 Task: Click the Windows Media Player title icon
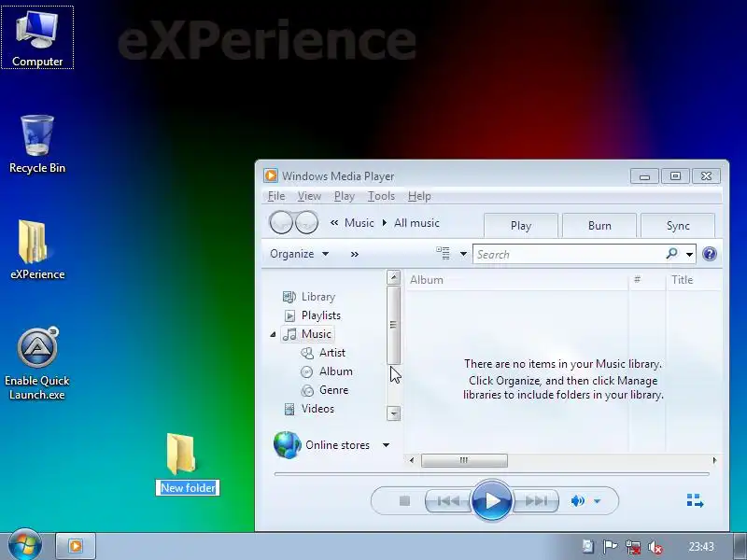click(x=271, y=175)
